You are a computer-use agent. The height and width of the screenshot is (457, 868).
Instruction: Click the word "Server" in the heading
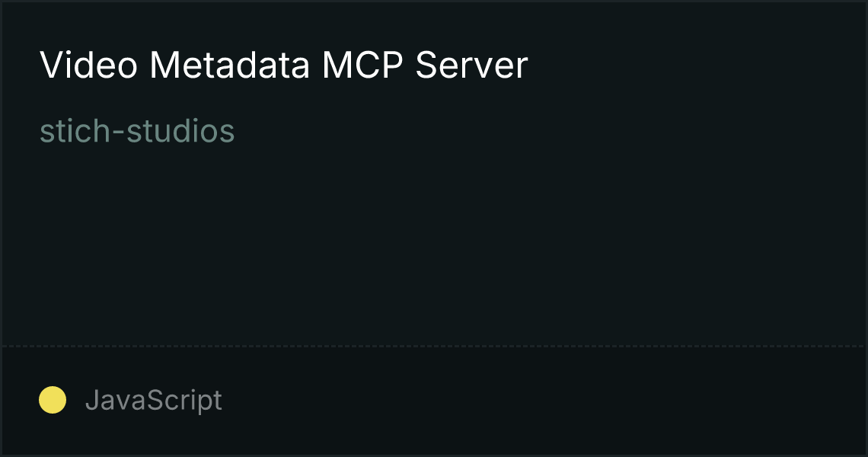point(471,65)
